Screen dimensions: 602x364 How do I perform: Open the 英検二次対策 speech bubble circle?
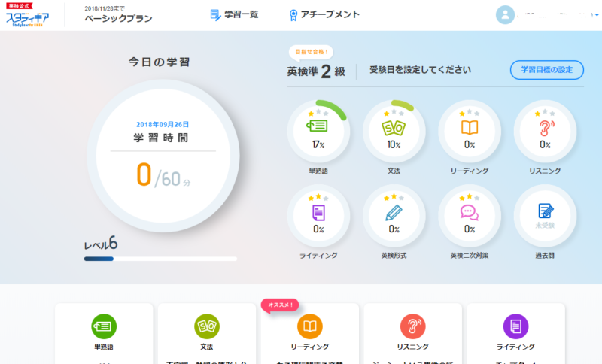[x=470, y=216]
